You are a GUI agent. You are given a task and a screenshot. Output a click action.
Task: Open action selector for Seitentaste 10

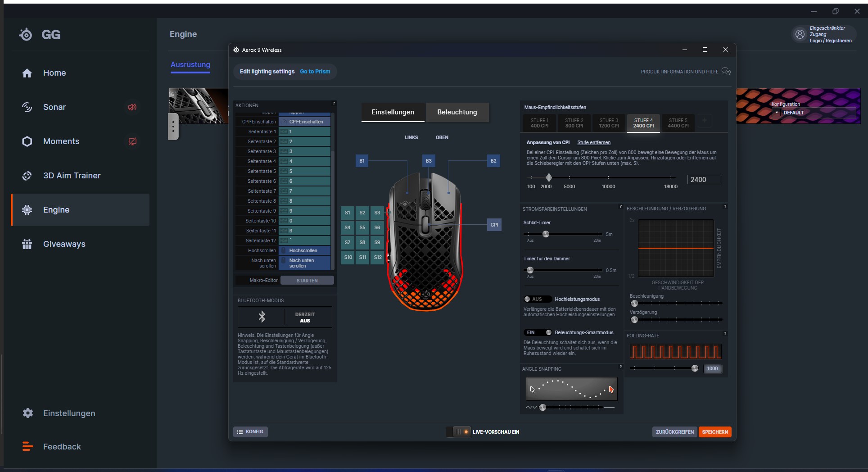pyautogui.click(x=305, y=221)
